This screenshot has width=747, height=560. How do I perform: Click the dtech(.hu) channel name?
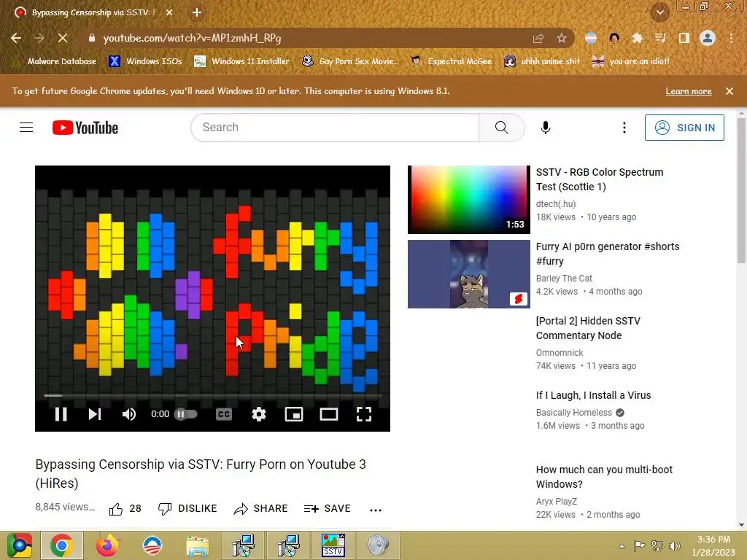point(555,204)
